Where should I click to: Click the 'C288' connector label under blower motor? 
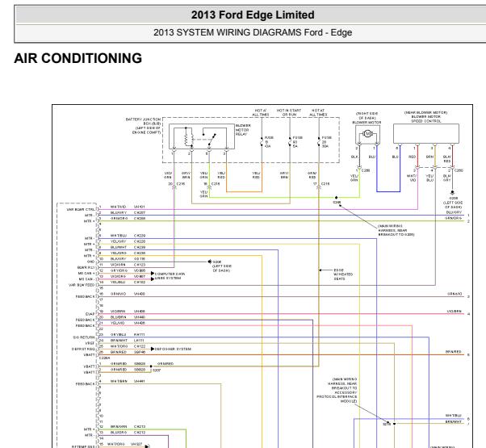click(x=366, y=170)
